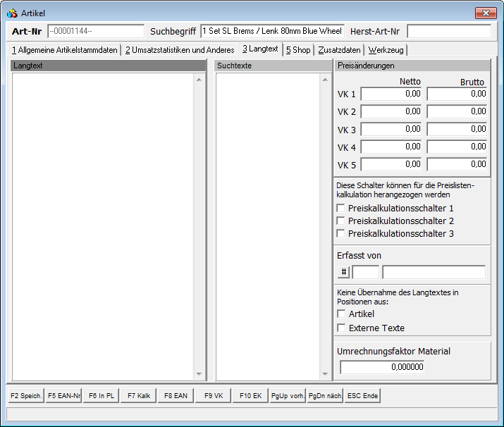Click the PgDn next article button
The image size is (504, 427).
(x=325, y=396)
